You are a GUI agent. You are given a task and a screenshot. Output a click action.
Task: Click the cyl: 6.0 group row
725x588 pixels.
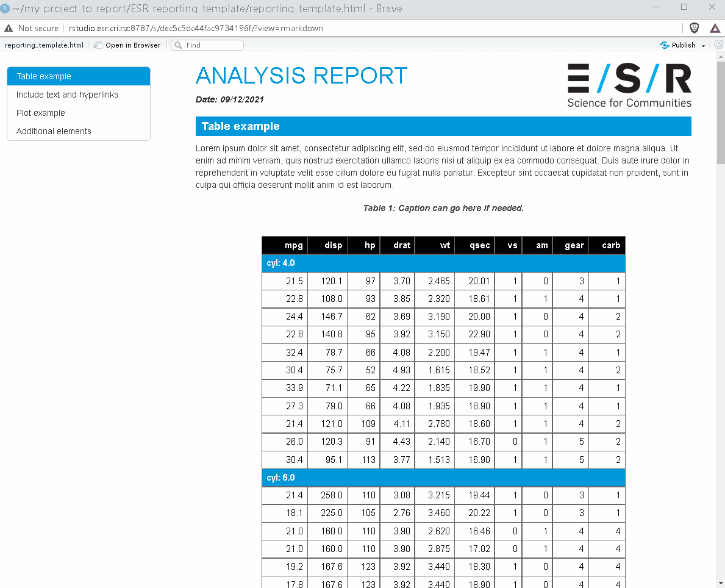[443, 478]
